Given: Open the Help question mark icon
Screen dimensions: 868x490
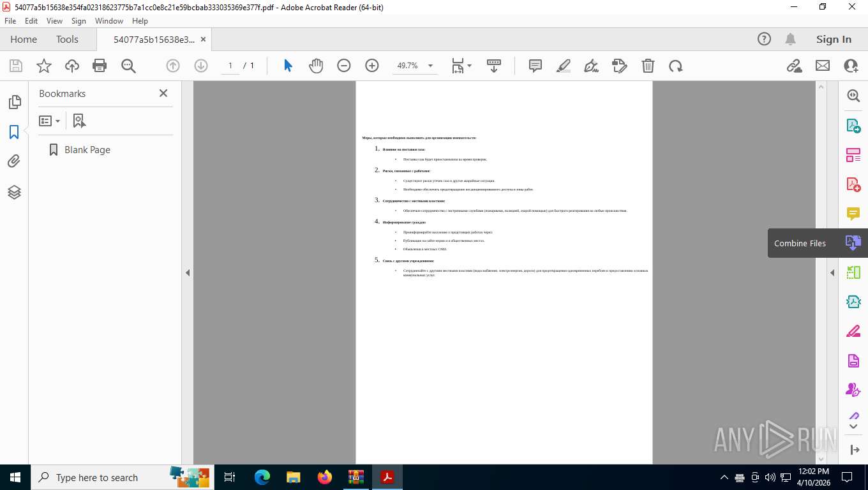Looking at the screenshot, I should tap(764, 39).
